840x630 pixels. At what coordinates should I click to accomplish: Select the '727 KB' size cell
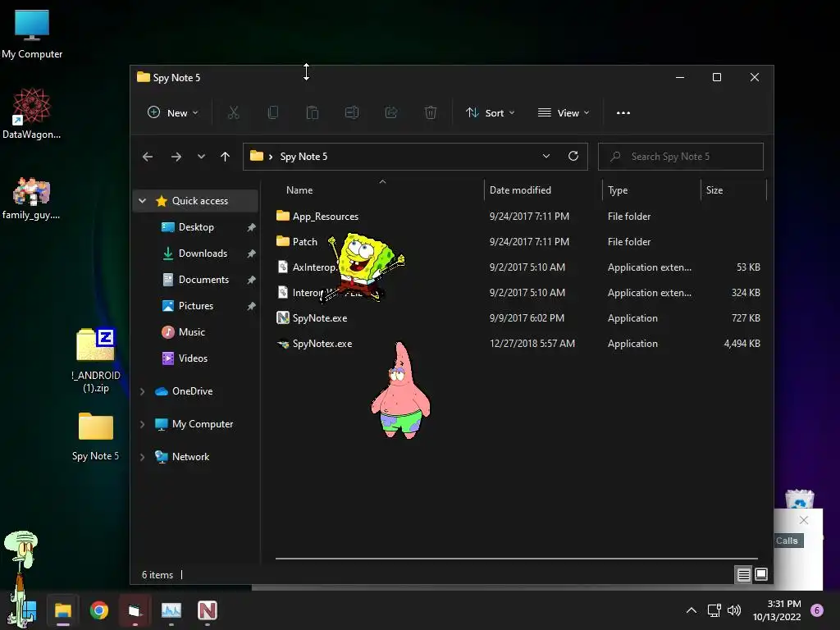click(x=746, y=317)
